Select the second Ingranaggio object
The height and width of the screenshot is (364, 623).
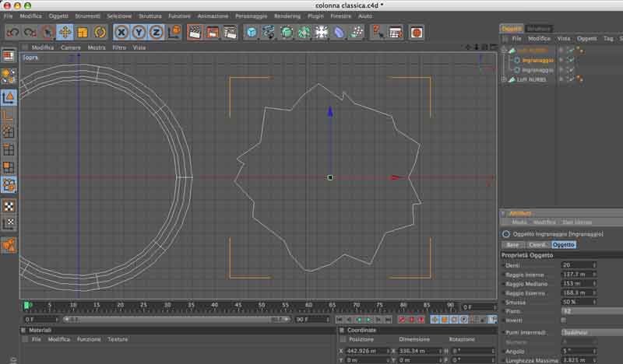537,70
